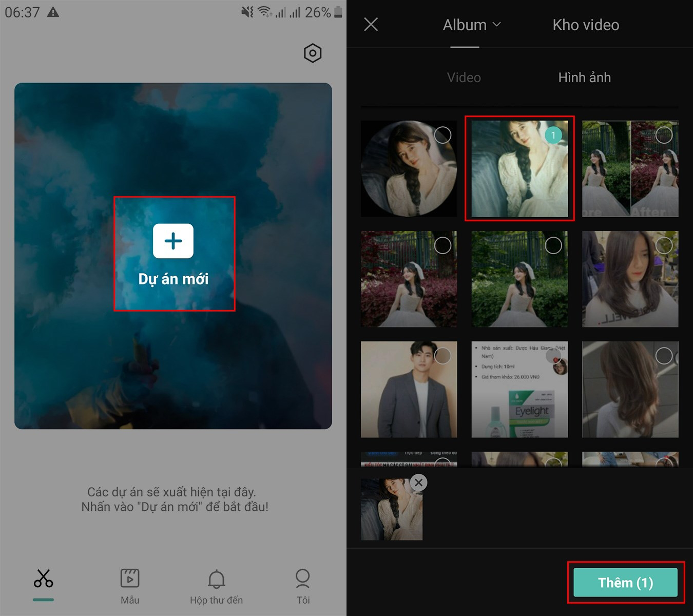Open the man in suit thumbnail
Image resolution: width=693 pixels, height=616 pixels.
coord(409,390)
